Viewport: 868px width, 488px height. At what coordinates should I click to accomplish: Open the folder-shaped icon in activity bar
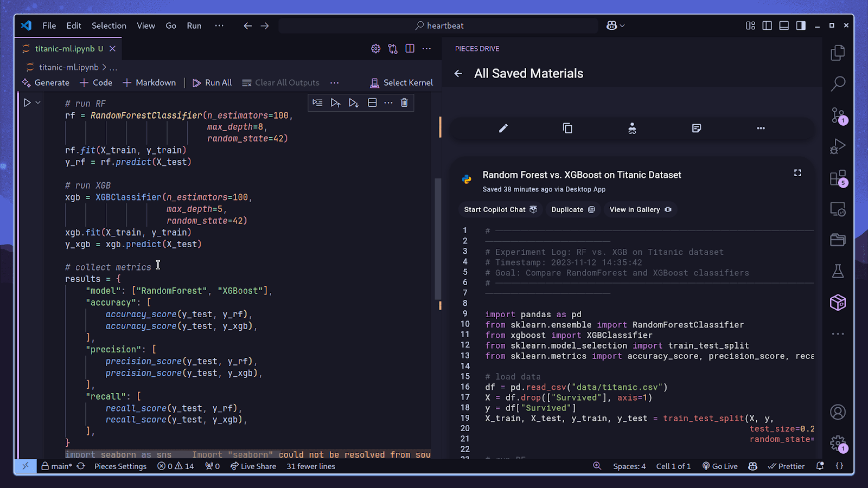point(838,240)
